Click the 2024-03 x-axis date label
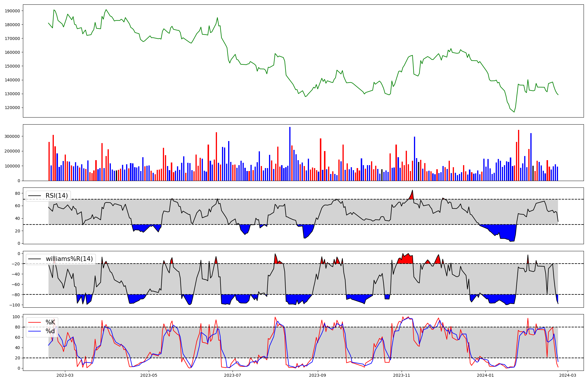Screen dimensions: 588x382 tap(567, 375)
